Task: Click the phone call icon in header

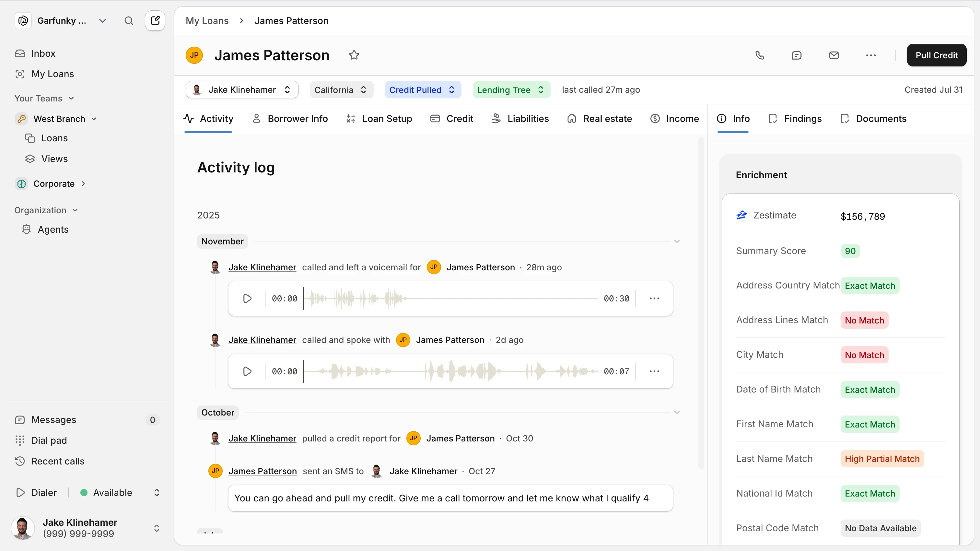Action: pyautogui.click(x=759, y=55)
